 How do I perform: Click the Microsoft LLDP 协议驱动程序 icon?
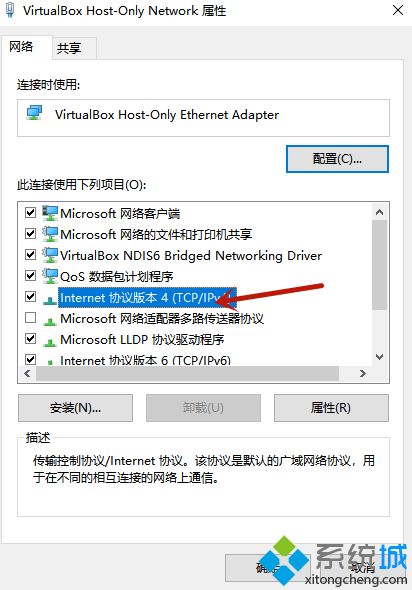(50, 342)
